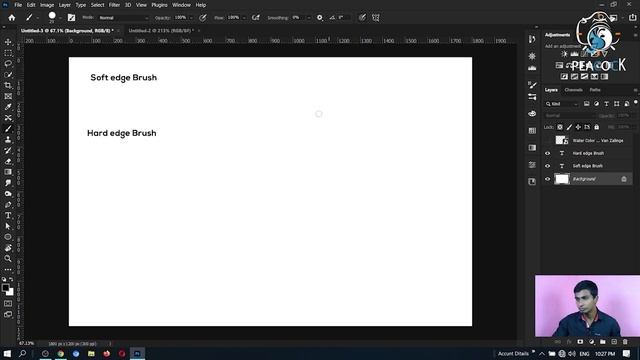
Task: Select the Hand tool
Action: (8, 248)
